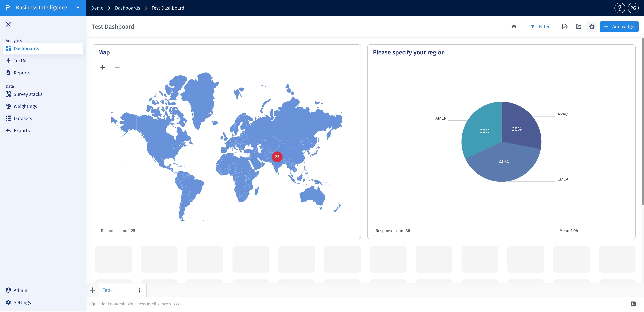Open the Tab-1 three-dot options menu
Image resolution: width=644 pixels, height=312 pixels.
tap(140, 290)
